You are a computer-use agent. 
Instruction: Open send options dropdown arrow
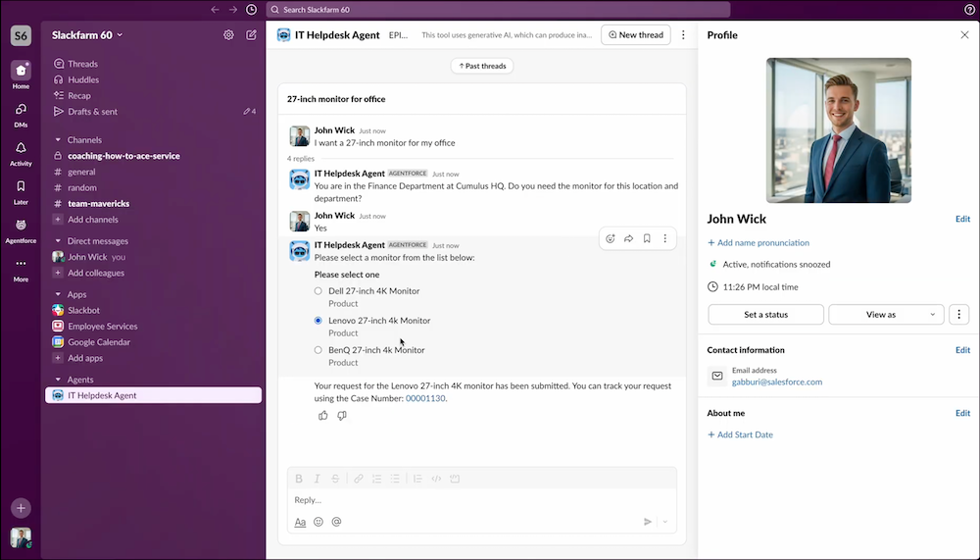[665, 522]
